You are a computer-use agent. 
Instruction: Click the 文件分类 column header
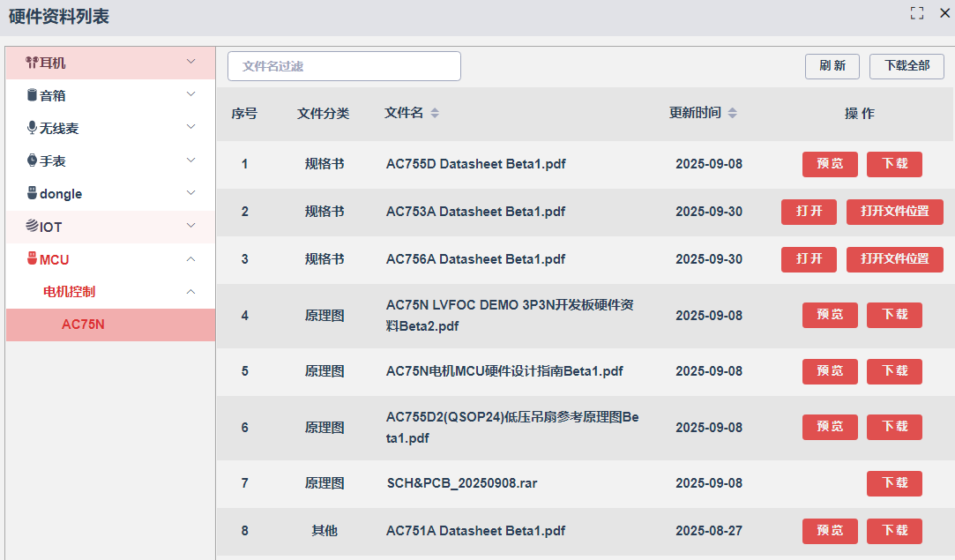pyautogui.click(x=323, y=114)
